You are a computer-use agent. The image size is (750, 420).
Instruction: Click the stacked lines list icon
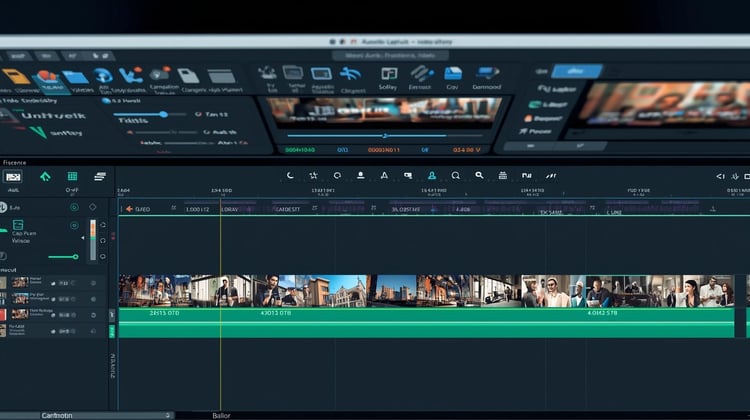pos(99,177)
